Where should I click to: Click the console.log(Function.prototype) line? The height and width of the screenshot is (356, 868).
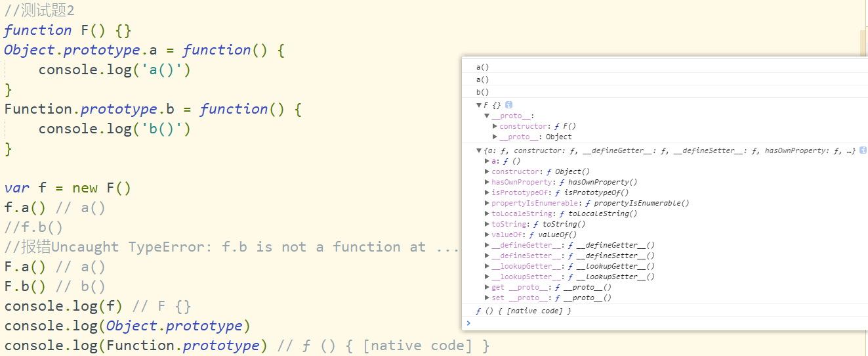pos(247,345)
